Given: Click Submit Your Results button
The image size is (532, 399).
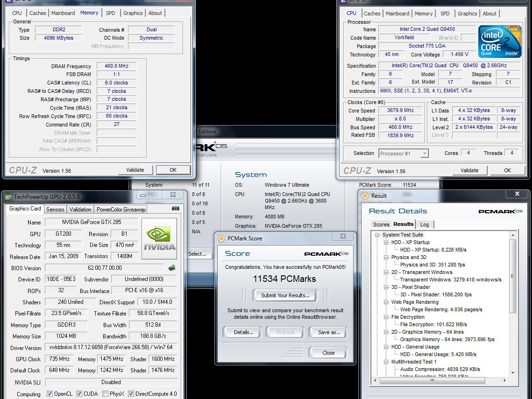Looking at the screenshot, I should click(285, 295).
